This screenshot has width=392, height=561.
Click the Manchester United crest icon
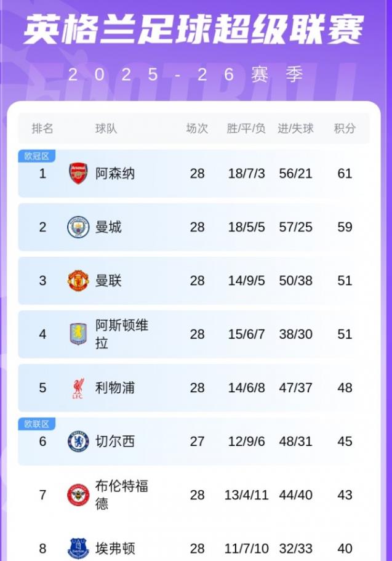click(x=78, y=281)
